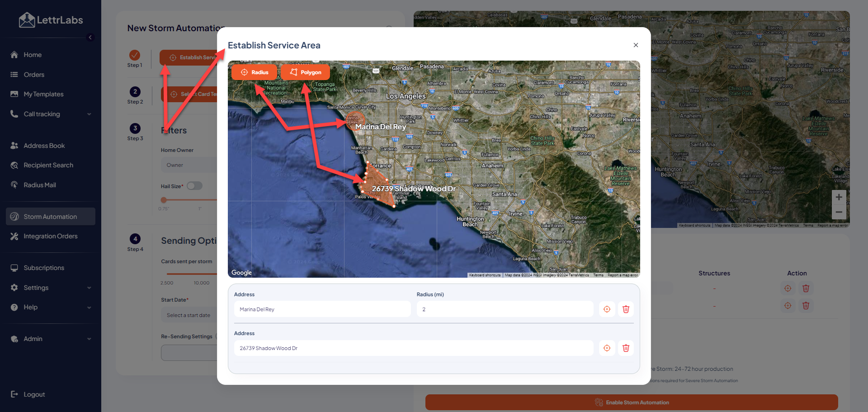Click the Step 1 checkmark indicator

(135, 55)
